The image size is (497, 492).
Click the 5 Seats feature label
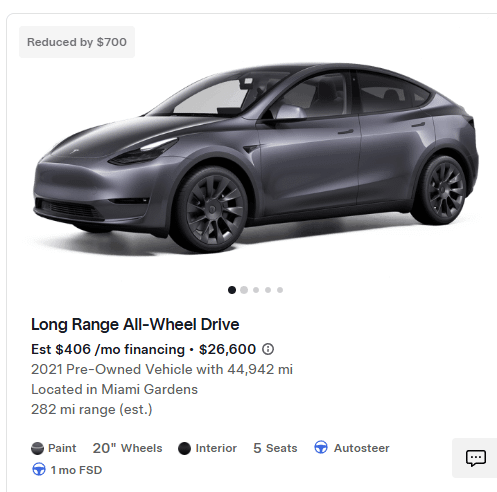[275, 448]
